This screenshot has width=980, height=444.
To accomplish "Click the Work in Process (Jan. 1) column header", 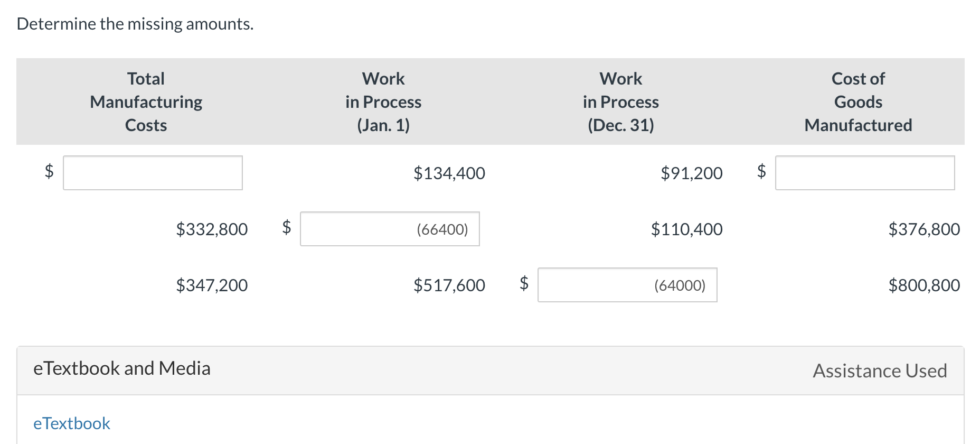I will 383,101.
